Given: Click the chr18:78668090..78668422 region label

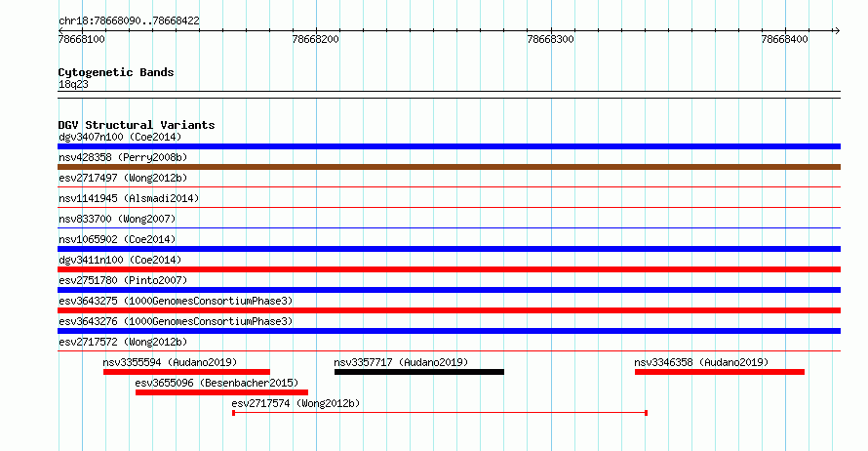Looking at the screenshot, I should 129,20.
